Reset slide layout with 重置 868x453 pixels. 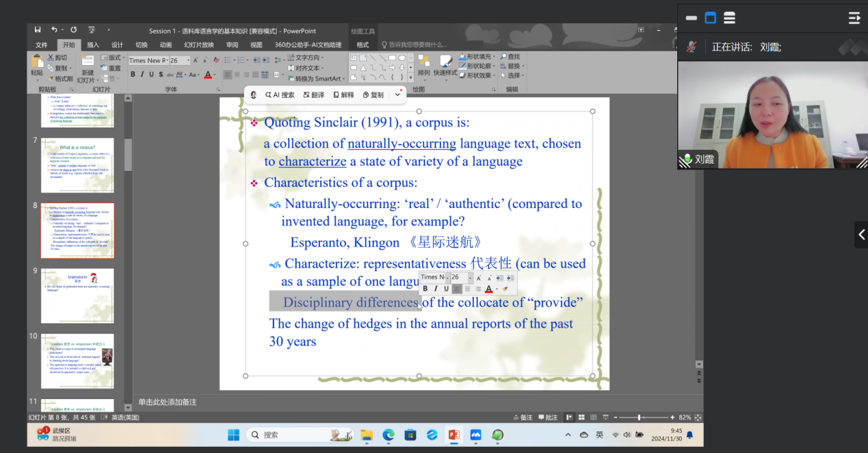point(111,68)
